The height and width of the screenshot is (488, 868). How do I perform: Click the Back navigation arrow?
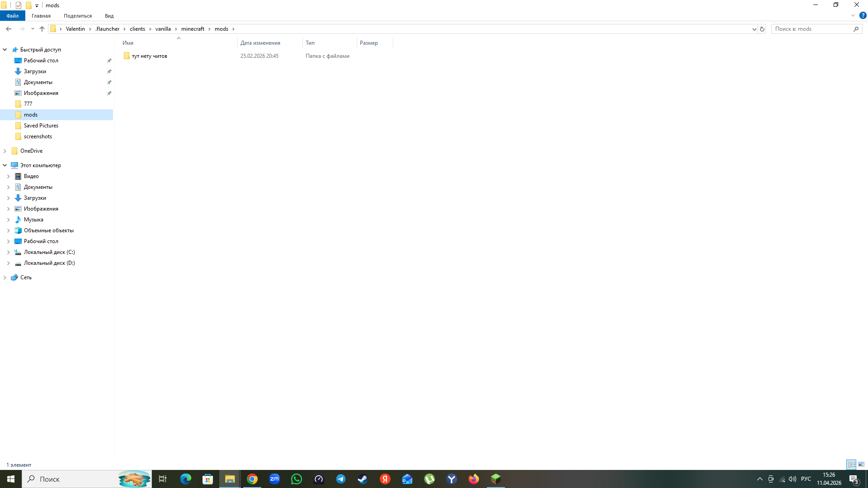click(9, 29)
